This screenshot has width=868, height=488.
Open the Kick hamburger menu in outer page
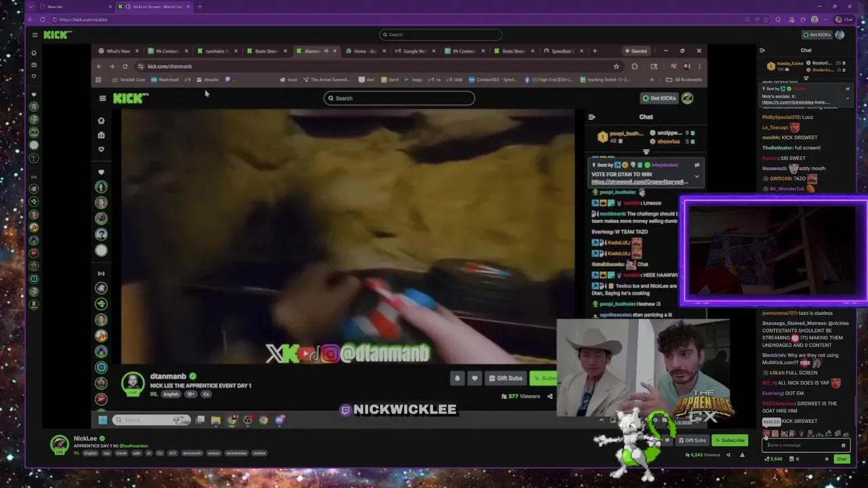35,35
